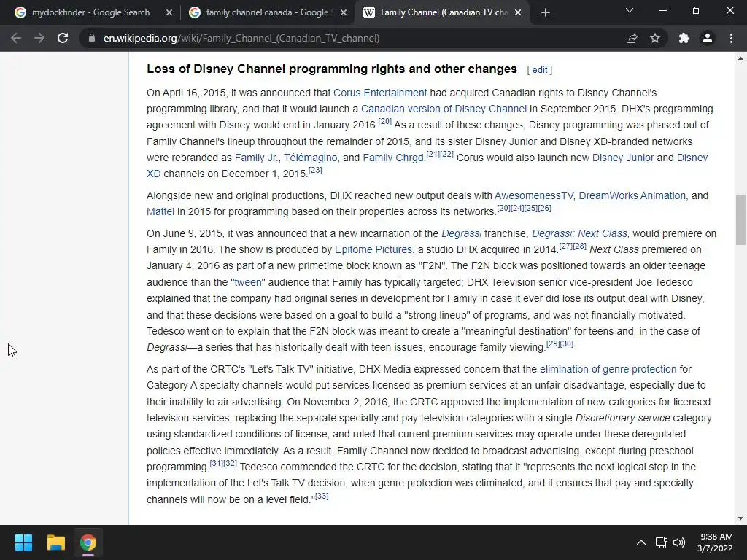
Task: Open elimination of genre protection link
Action: (x=608, y=370)
